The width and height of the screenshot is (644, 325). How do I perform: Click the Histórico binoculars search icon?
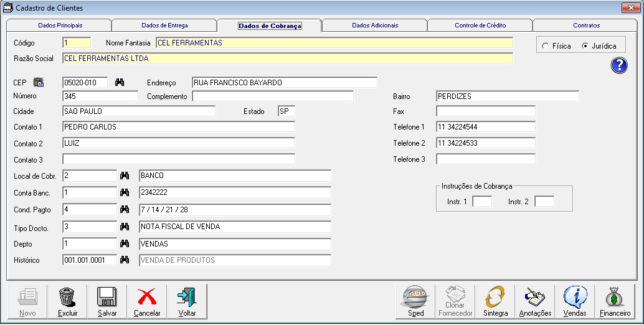(x=124, y=260)
